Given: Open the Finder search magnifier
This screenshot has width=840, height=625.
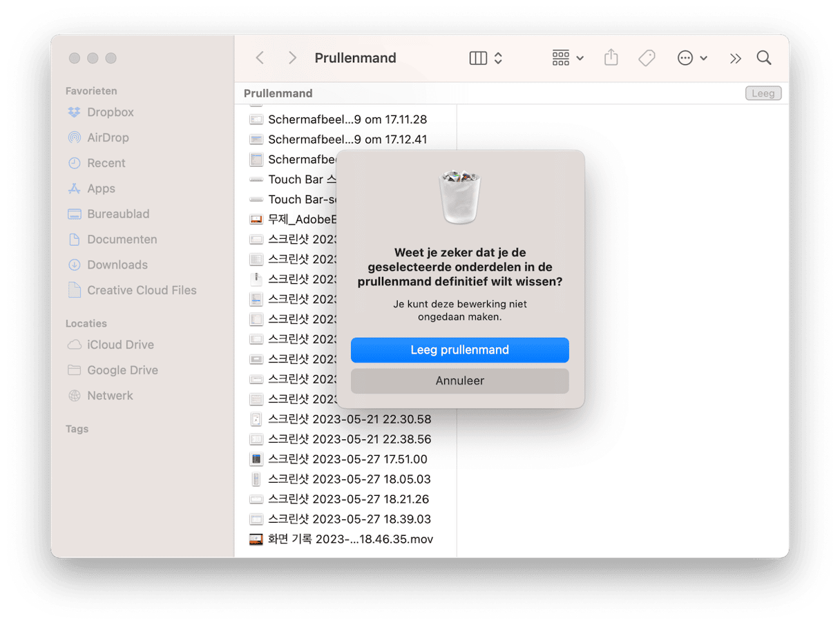Looking at the screenshot, I should pos(763,58).
